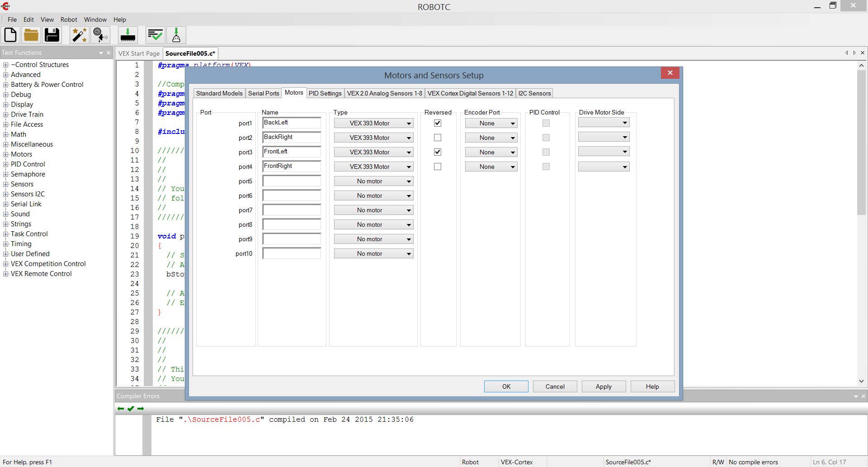Screen dimensions: 868x467
Task: Click the editor tab scroll-right arrow
Action: 854,53
